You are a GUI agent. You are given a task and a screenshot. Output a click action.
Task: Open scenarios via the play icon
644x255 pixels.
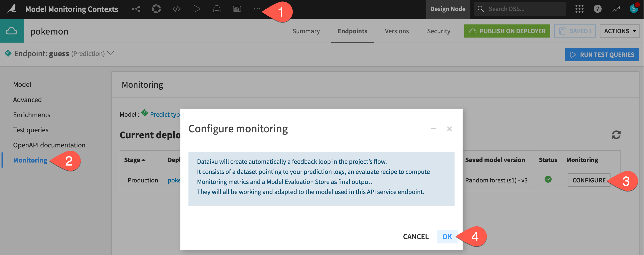tap(197, 9)
